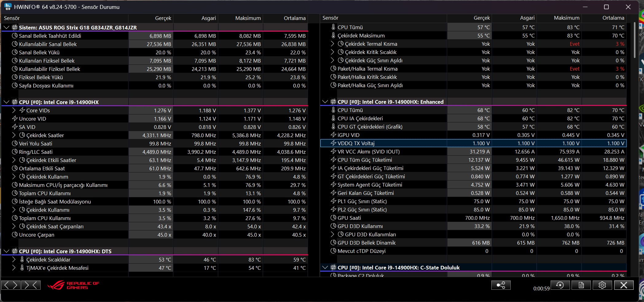
Task: Expand the Core VIDs row
Action: 14,110
